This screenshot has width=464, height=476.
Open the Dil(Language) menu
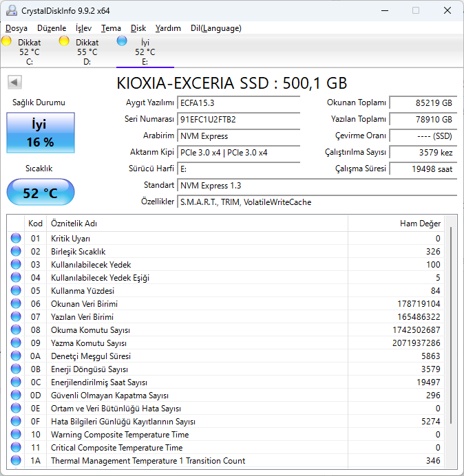216,28
